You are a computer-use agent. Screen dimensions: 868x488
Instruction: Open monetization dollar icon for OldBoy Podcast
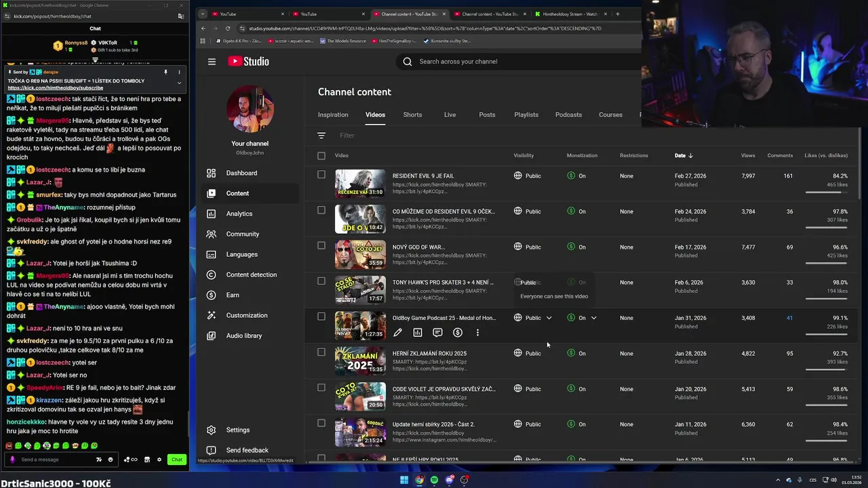(458, 333)
